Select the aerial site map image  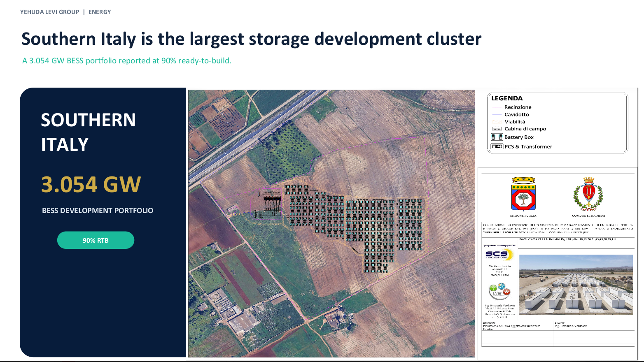point(331,223)
